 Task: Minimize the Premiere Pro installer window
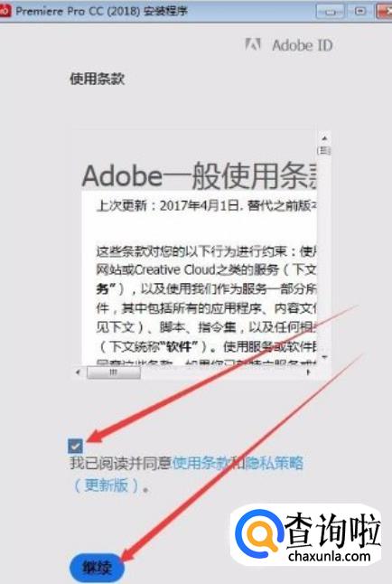[x=330, y=12]
